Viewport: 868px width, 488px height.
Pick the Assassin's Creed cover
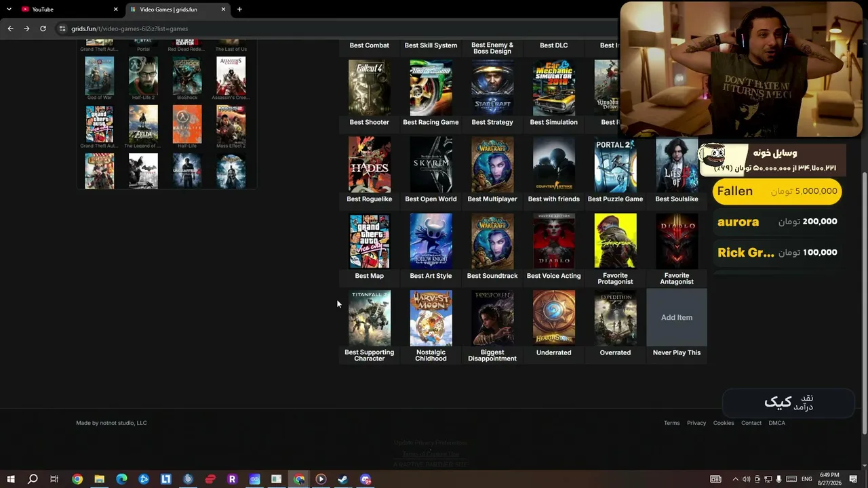[231, 75]
